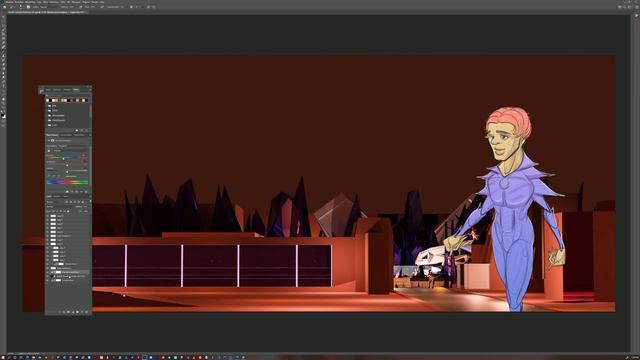Delete adjustment via Properties footer trash icon

(x=86, y=191)
